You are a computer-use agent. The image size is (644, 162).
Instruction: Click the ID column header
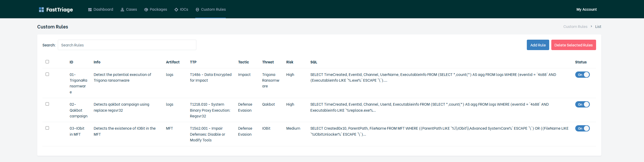[x=71, y=62]
